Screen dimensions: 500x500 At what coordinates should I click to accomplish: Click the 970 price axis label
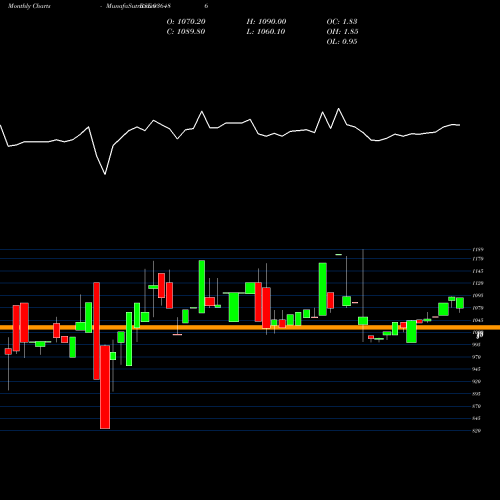pos(477,357)
